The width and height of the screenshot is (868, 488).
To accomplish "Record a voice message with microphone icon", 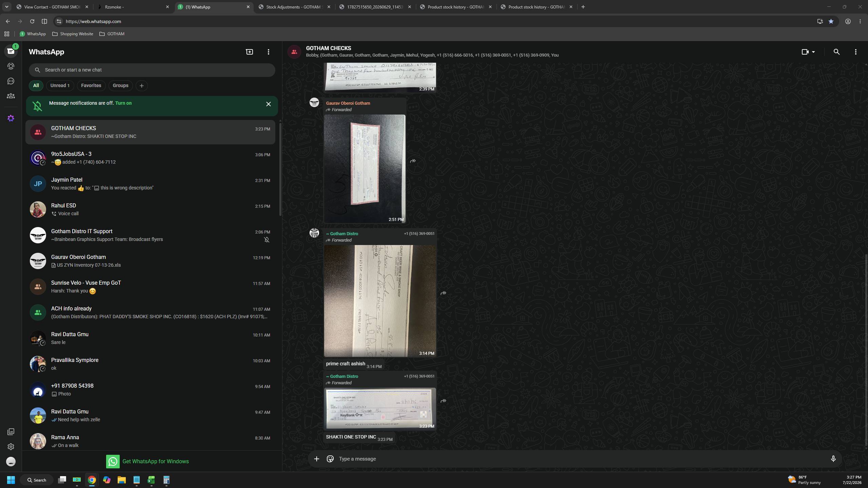I will click(x=833, y=459).
